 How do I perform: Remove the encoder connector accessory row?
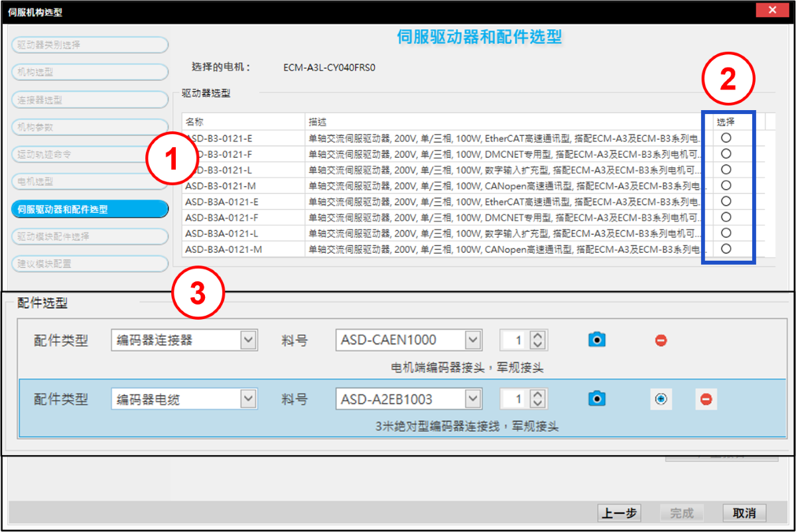click(x=661, y=340)
